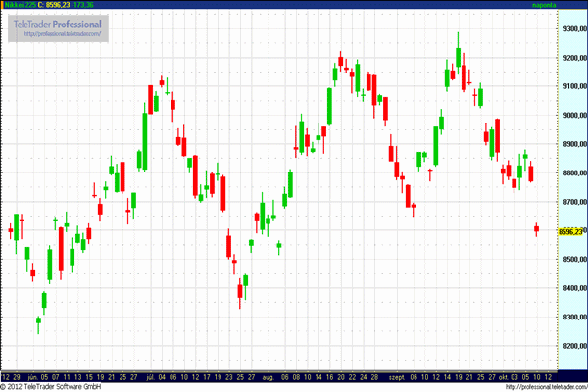Click the 8200,00 price axis label
This screenshot has height=392, width=588.
(x=571, y=347)
